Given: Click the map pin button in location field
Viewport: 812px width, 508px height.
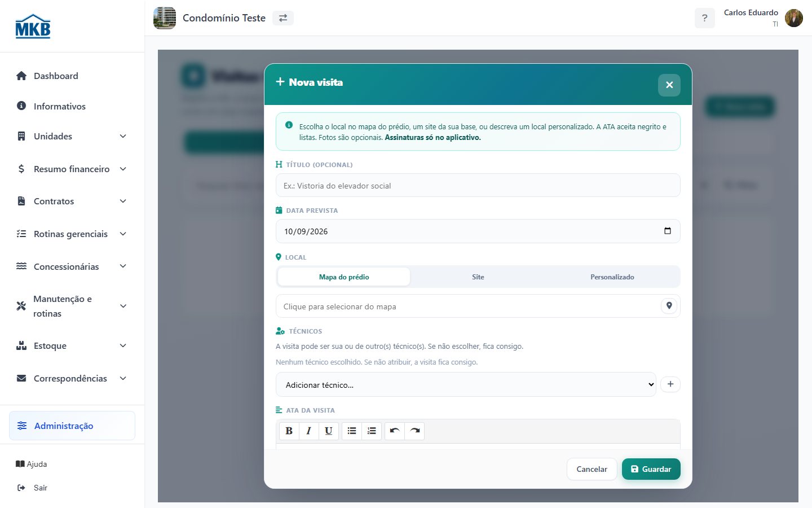Looking at the screenshot, I should point(669,306).
